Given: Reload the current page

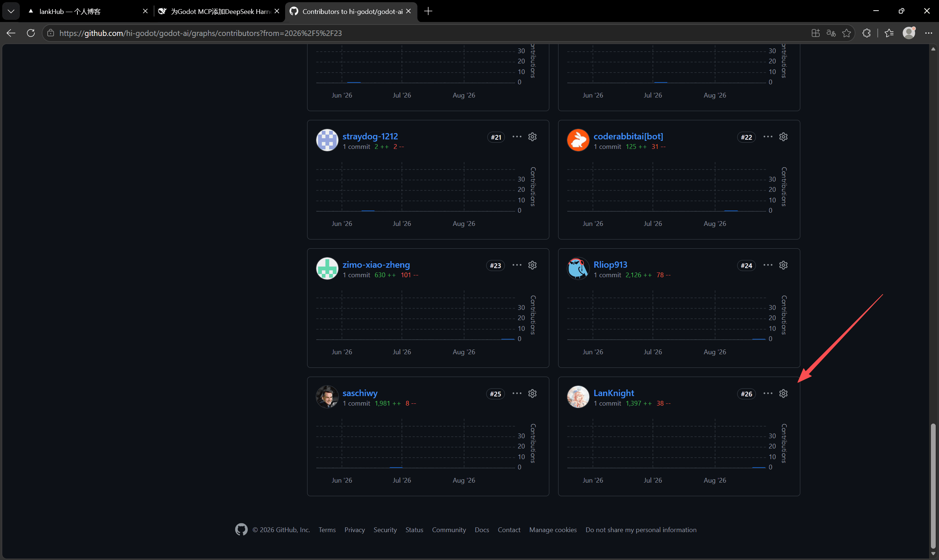Looking at the screenshot, I should (31, 33).
